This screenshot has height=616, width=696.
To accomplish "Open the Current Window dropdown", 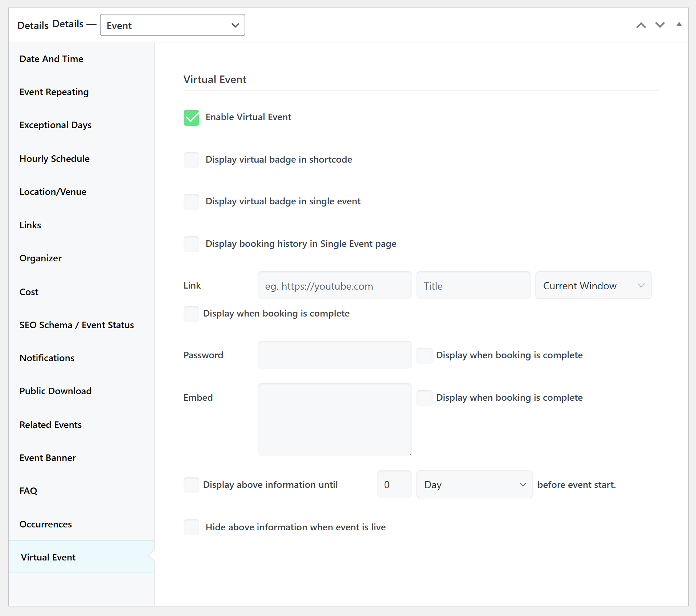I will point(593,285).
